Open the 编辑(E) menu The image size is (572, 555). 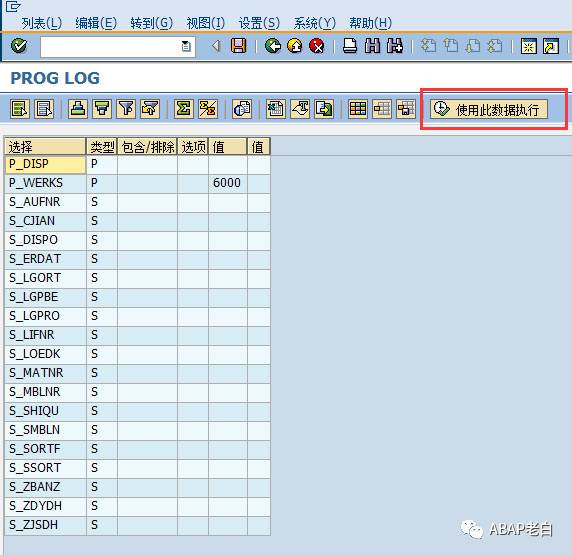pyautogui.click(x=96, y=23)
